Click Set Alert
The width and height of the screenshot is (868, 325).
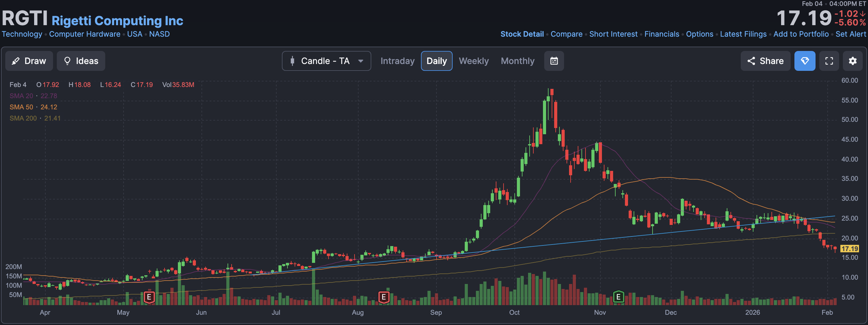coord(851,34)
